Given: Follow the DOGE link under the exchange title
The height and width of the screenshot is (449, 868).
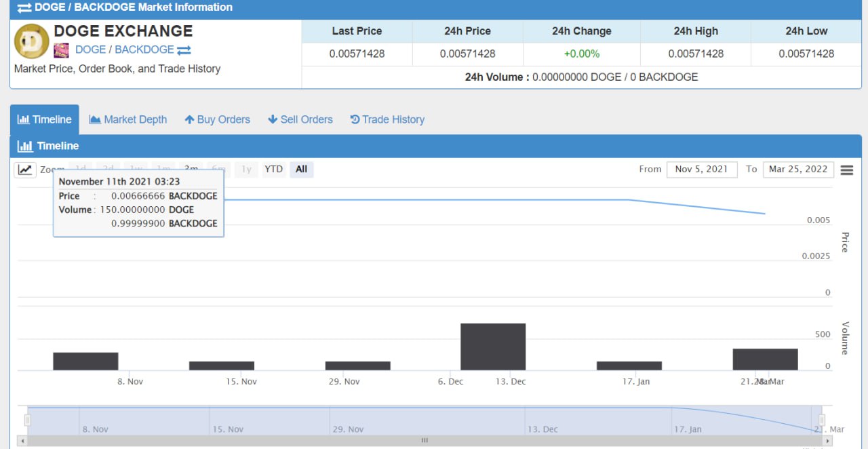Looking at the screenshot, I should pos(90,50).
